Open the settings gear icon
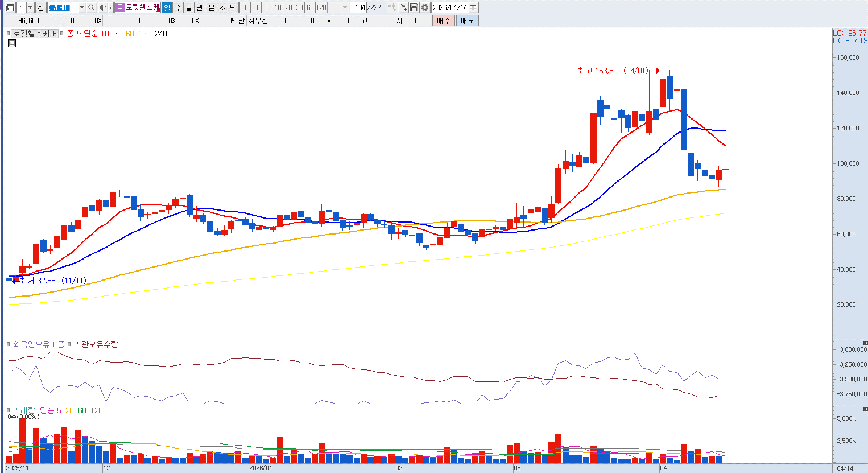 point(425,7)
